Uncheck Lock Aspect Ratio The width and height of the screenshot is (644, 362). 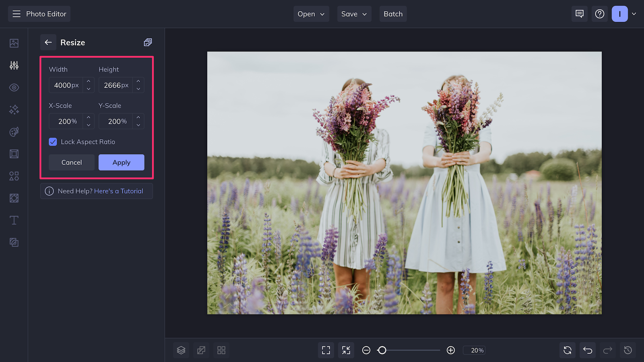pyautogui.click(x=53, y=142)
